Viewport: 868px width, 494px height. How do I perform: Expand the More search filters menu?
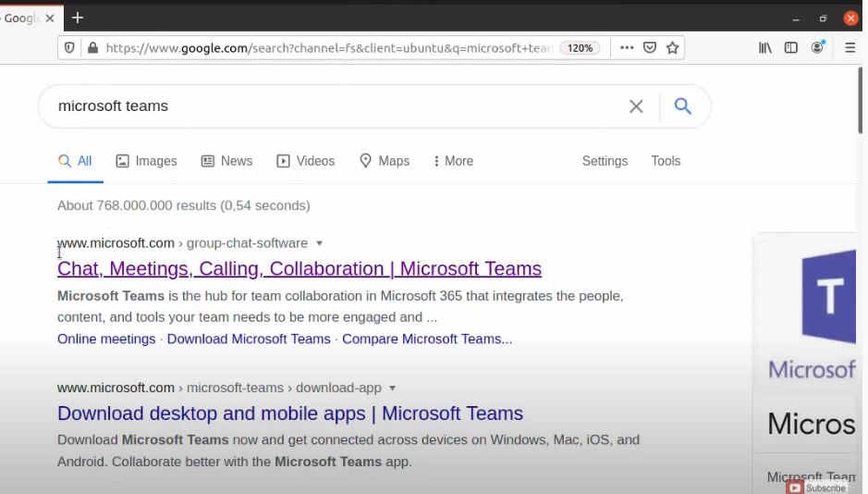click(453, 161)
